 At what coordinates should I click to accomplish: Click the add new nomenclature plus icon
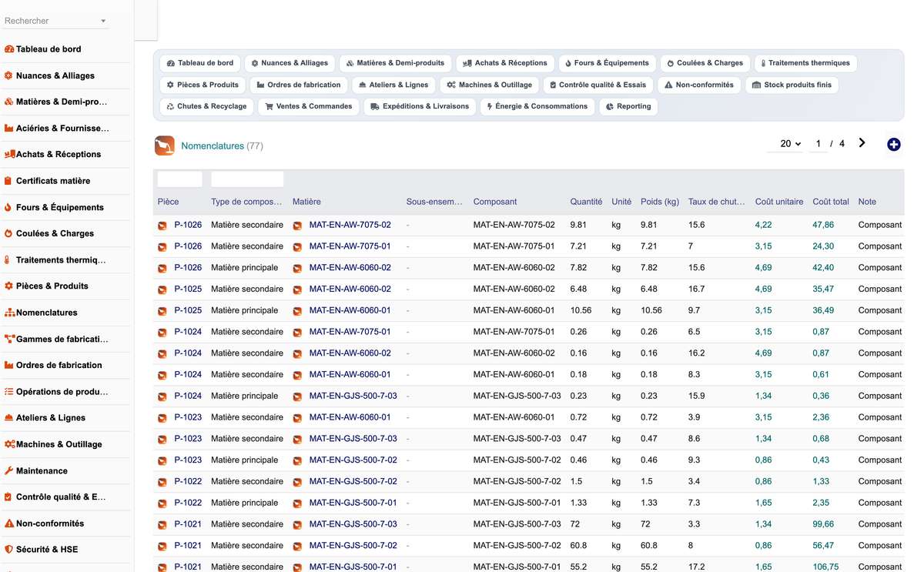pyautogui.click(x=893, y=145)
